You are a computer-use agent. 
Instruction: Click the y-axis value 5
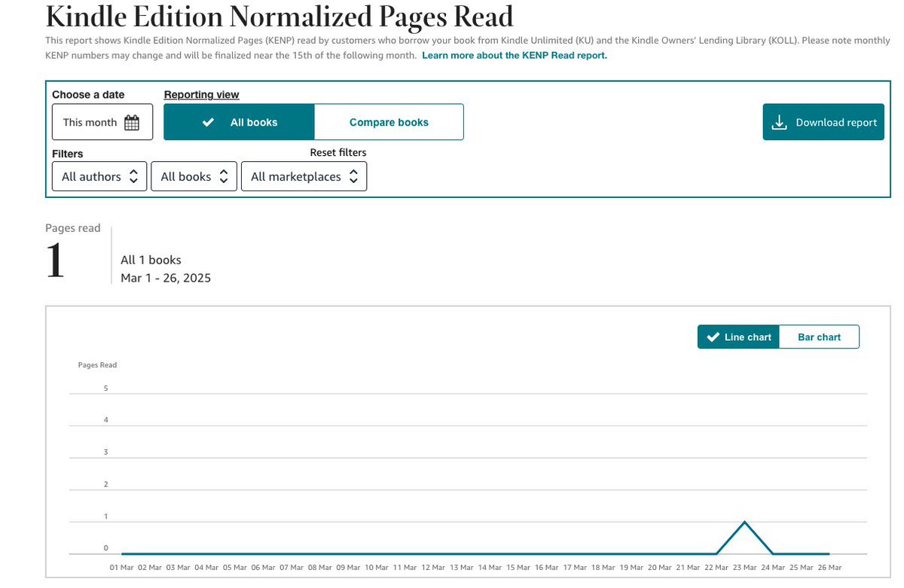pos(106,388)
